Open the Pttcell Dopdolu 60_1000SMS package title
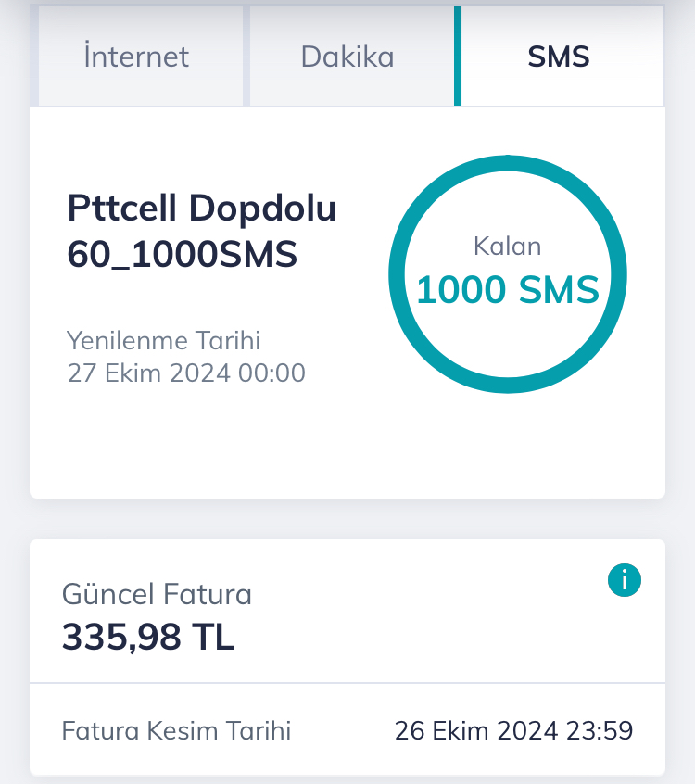This screenshot has width=695, height=784. coord(201,231)
